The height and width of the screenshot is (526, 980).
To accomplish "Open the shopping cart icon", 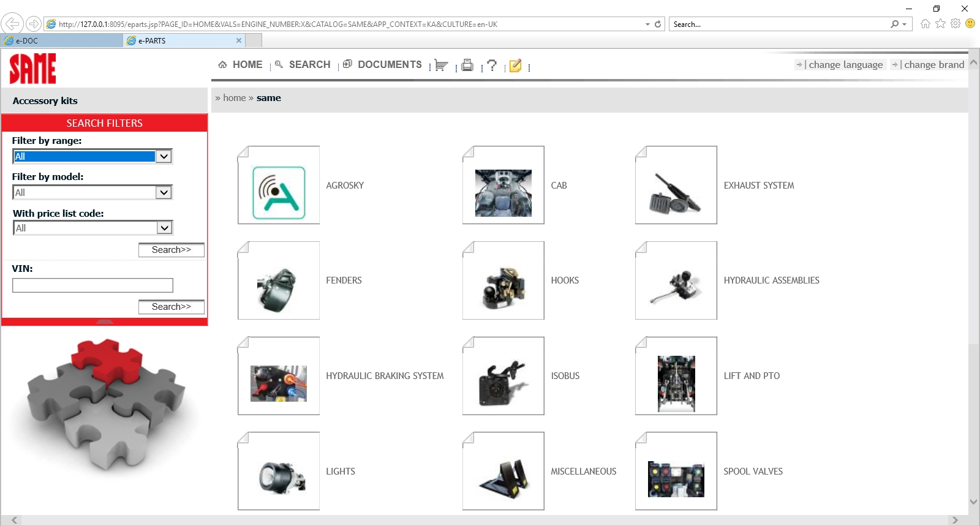I will point(441,66).
